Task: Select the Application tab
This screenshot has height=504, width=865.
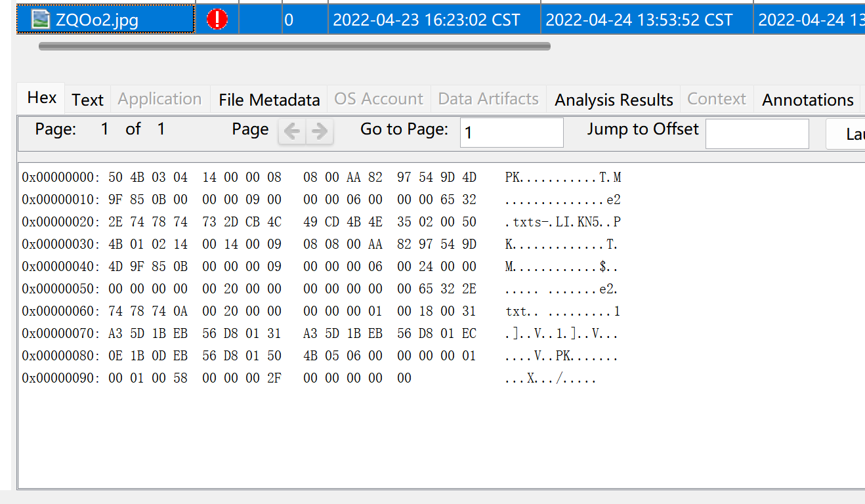Action: pyautogui.click(x=159, y=99)
